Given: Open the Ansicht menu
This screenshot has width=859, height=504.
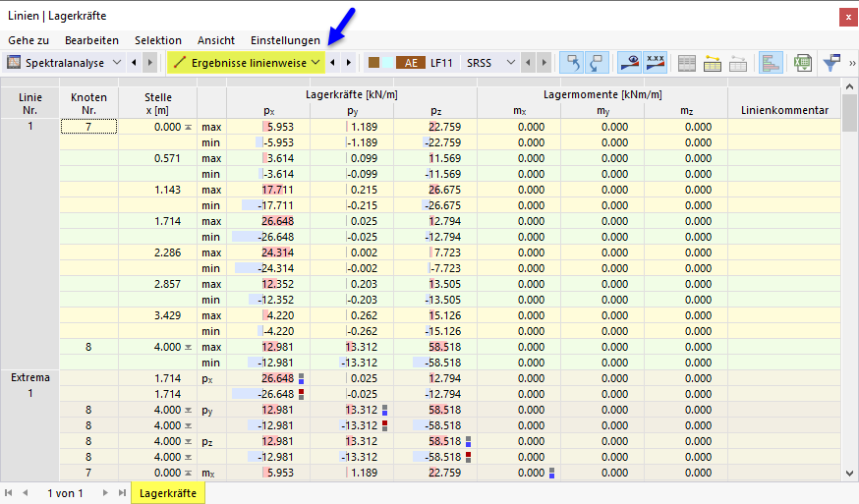Looking at the screenshot, I should (216, 40).
